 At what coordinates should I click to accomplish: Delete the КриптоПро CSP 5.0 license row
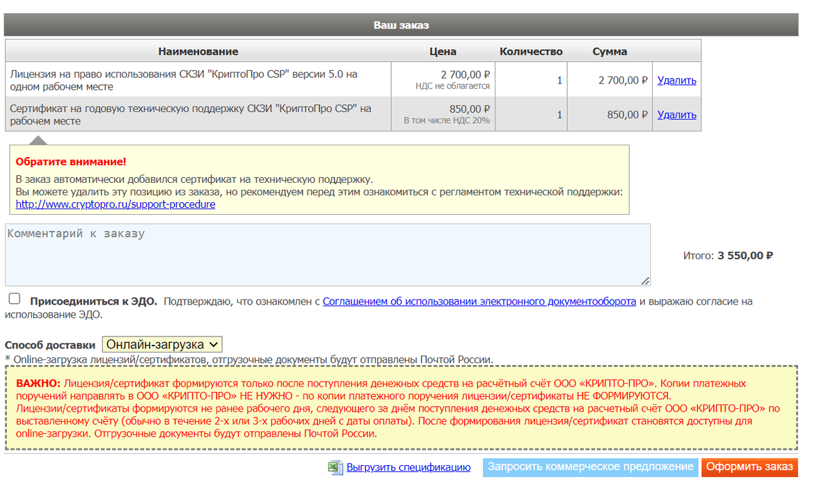click(676, 80)
